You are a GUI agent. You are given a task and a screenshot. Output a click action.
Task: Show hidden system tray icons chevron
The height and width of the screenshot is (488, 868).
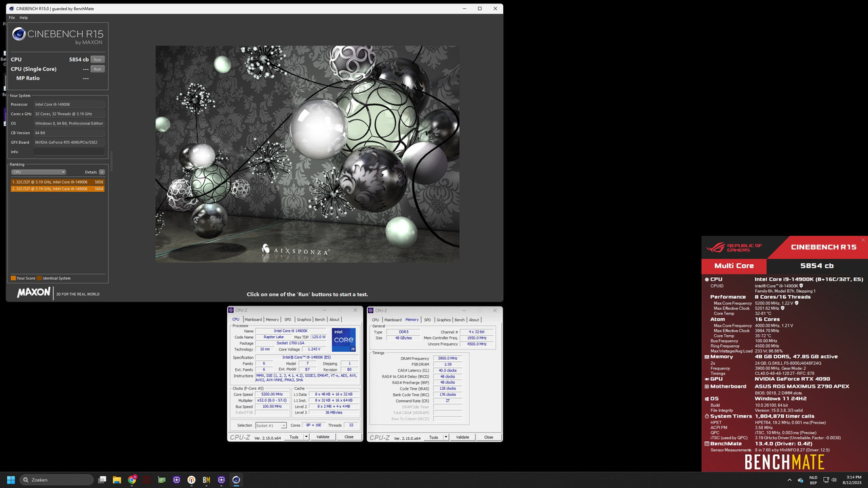click(x=789, y=480)
